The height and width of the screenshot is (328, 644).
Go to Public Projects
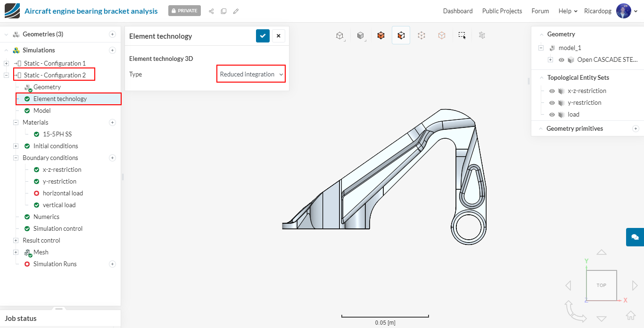pyautogui.click(x=502, y=11)
